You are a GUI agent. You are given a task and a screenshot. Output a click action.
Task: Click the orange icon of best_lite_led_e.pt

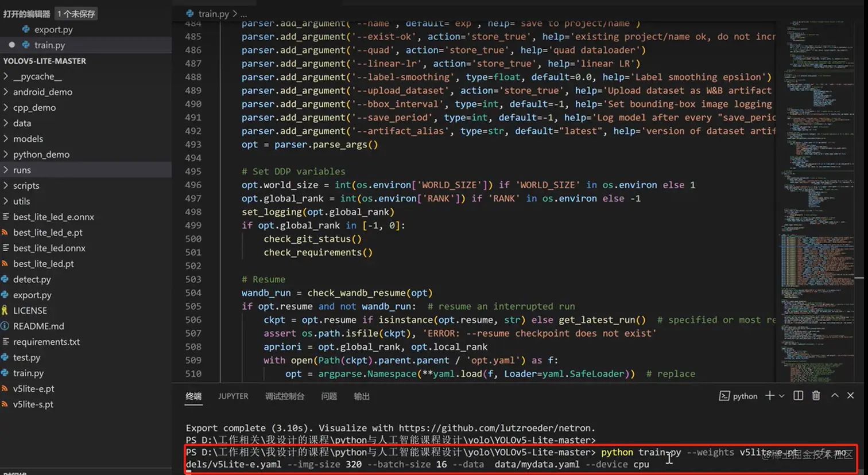click(x=5, y=232)
